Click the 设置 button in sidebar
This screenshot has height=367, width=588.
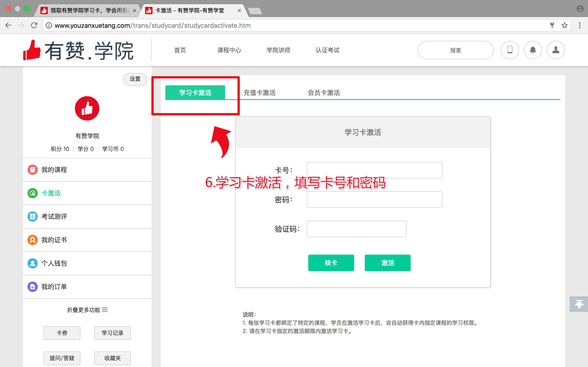pyautogui.click(x=135, y=79)
